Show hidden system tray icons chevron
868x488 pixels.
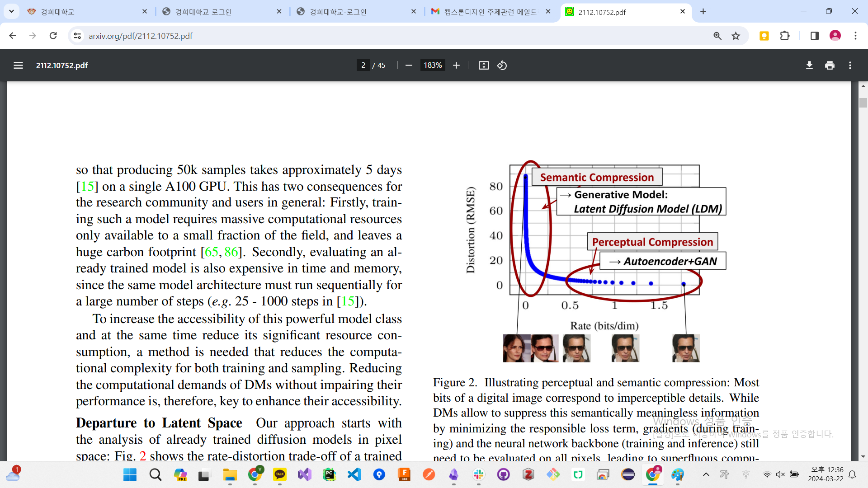(x=706, y=474)
